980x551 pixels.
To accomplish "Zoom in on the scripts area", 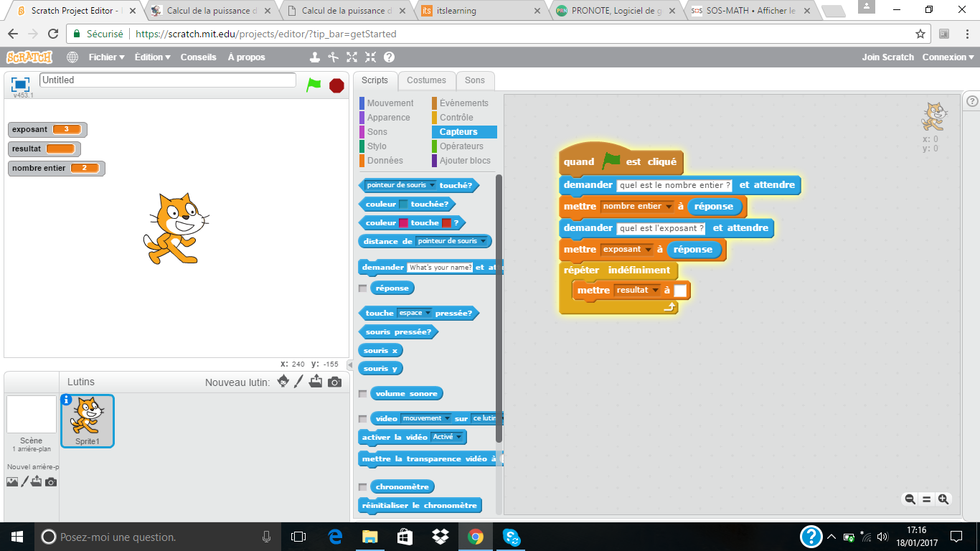I will pyautogui.click(x=943, y=499).
